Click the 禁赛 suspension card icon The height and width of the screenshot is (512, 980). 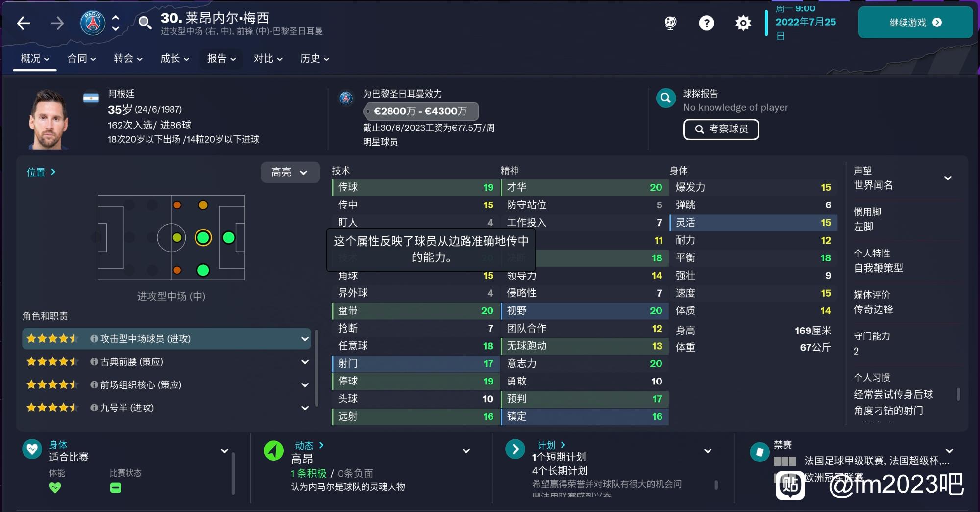tap(760, 452)
